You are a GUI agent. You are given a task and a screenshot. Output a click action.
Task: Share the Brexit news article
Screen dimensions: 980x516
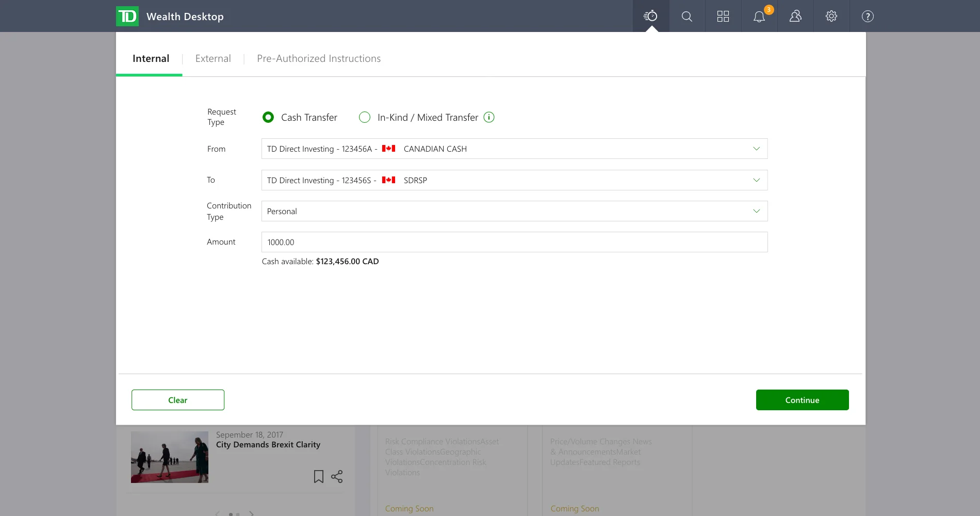(x=337, y=476)
